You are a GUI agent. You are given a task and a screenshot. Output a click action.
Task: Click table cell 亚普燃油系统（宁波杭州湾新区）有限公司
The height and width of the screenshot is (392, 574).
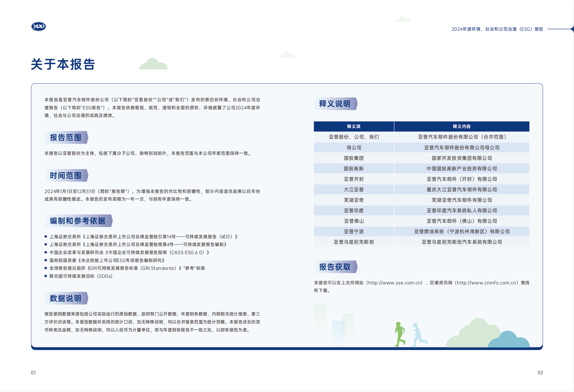(x=462, y=232)
